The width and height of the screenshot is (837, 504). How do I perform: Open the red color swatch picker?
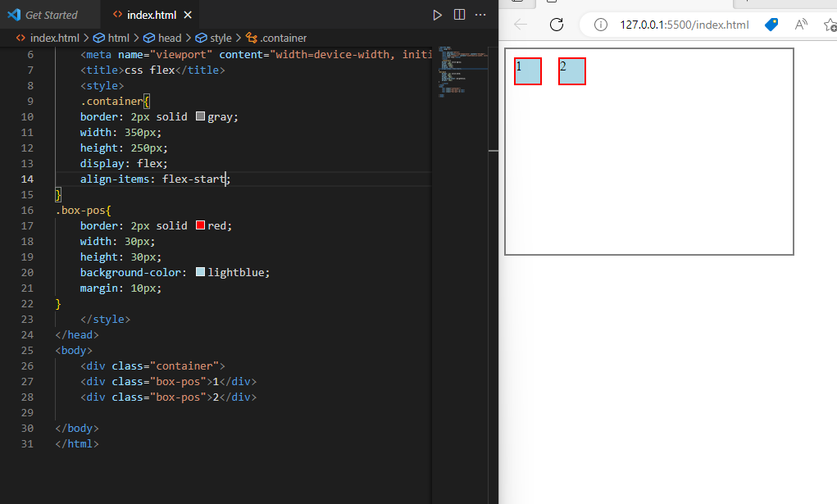(x=200, y=225)
